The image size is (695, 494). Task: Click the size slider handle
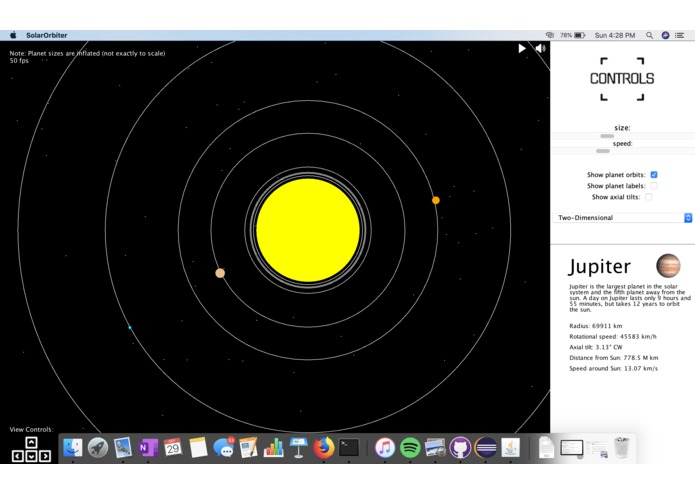607,136
